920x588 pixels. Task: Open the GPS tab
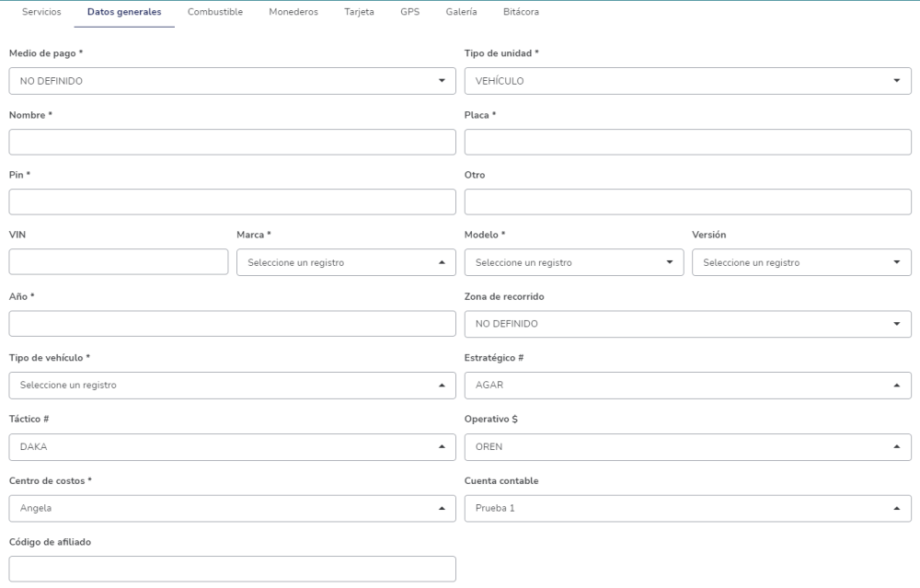(x=409, y=13)
